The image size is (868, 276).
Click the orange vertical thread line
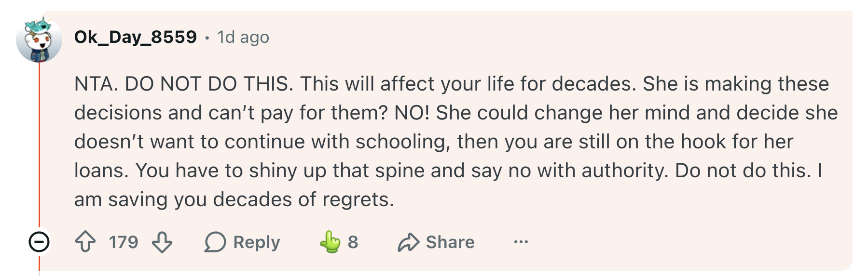(39, 145)
